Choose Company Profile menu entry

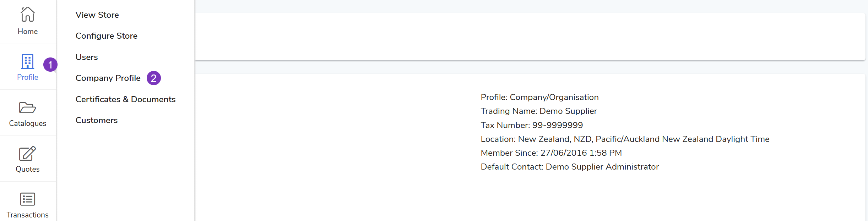click(x=108, y=78)
